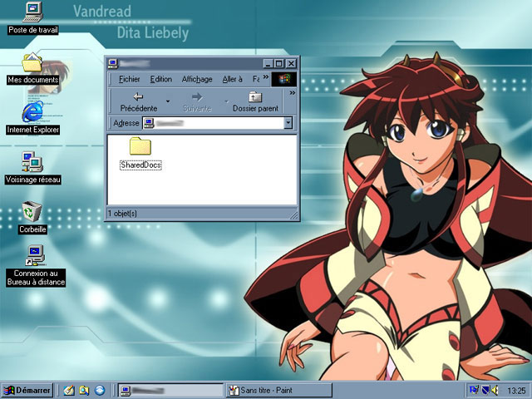This screenshot has width=532, height=399.
Task: Expand hidden toolbar buttons chevron
Action: 292,94
